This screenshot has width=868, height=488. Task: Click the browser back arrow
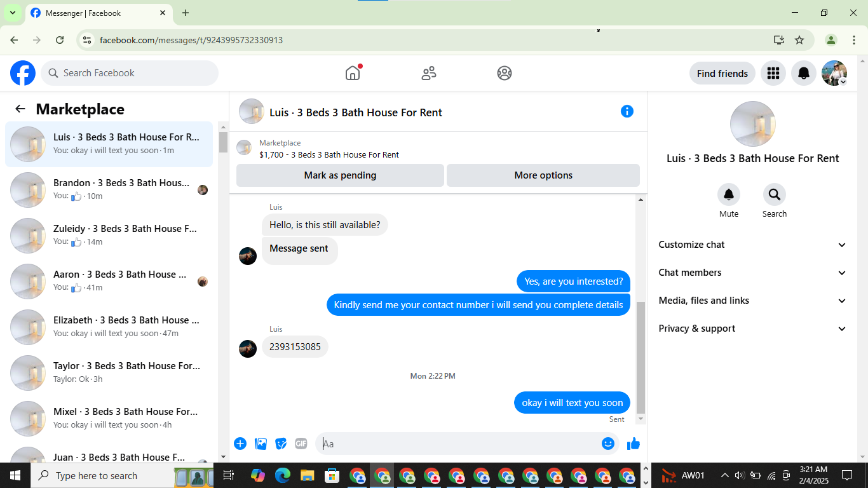[14, 40]
